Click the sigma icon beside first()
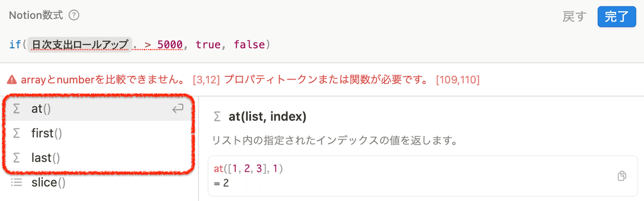The width and height of the screenshot is (644, 201). click(17, 133)
